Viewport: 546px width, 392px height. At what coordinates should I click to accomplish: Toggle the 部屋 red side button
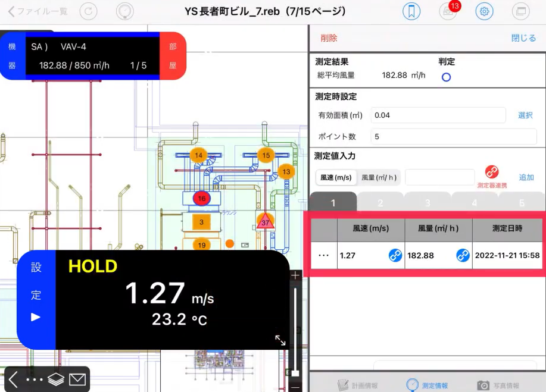pyautogui.click(x=172, y=56)
